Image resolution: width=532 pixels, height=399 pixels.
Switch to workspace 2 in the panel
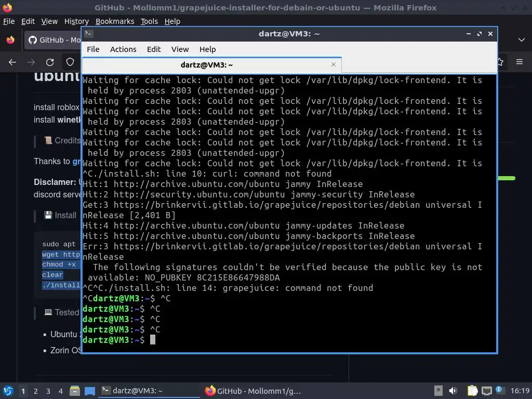pyautogui.click(x=36, y=391)
